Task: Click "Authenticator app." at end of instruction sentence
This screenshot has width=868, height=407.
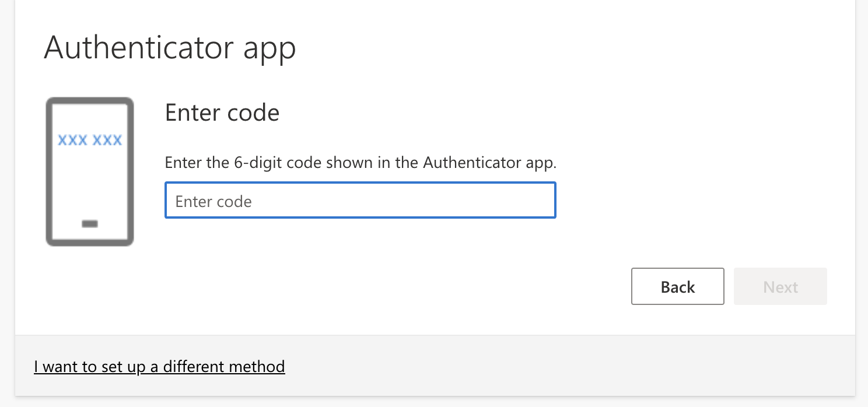Action: click(x=490, y=163)
